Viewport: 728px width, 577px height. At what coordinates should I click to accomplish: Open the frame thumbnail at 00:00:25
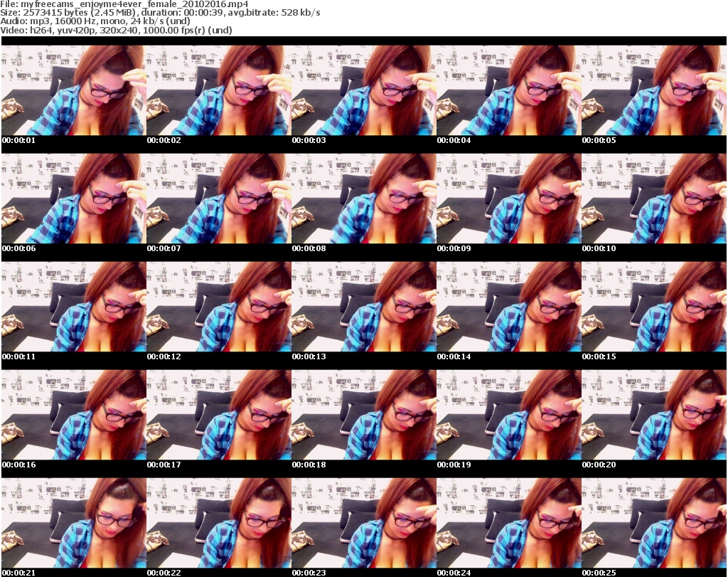click(x=654, y=523)
